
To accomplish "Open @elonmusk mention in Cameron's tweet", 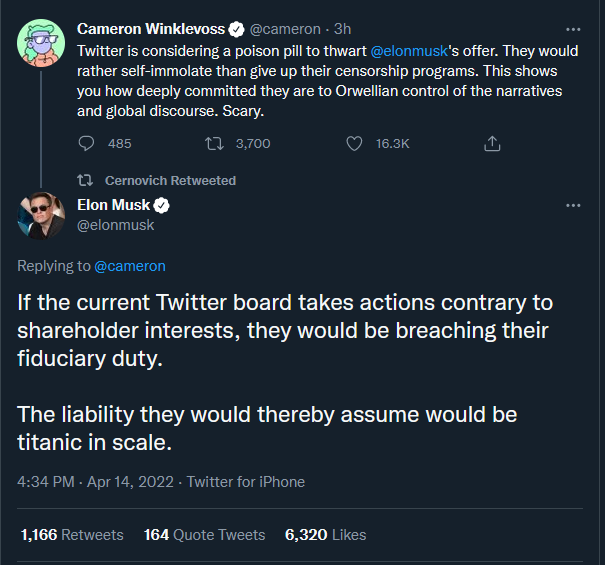I will (x=409, y=51).
